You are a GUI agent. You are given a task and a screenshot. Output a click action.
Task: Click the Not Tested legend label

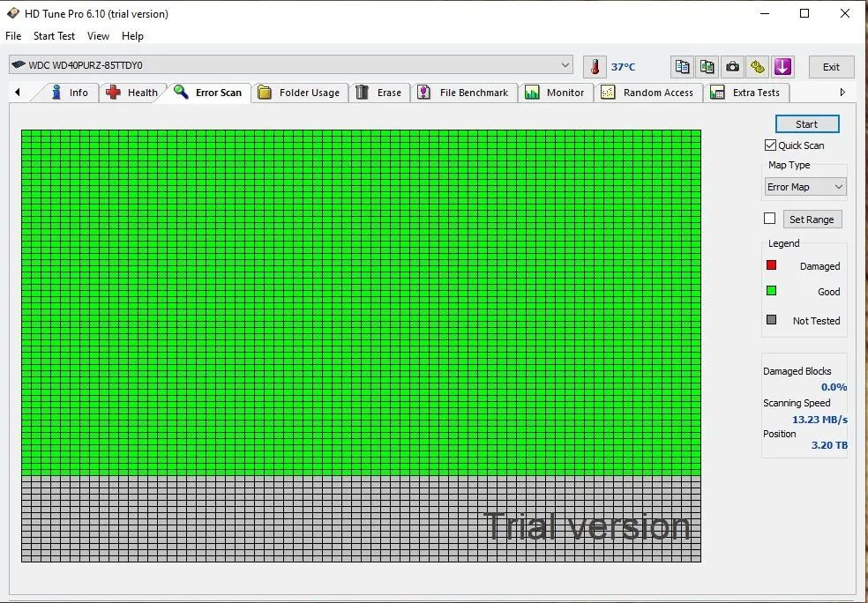tap(817, 320)
